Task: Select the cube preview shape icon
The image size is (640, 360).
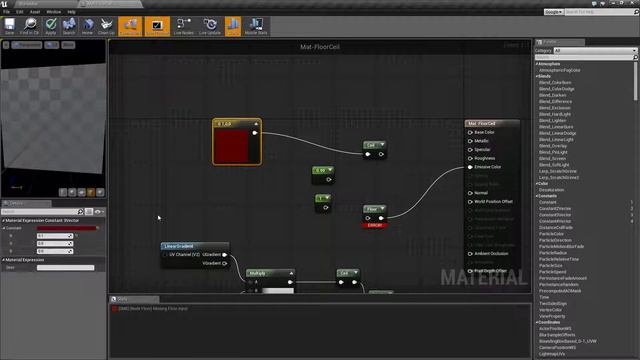Action: click(x=91, y=192)
